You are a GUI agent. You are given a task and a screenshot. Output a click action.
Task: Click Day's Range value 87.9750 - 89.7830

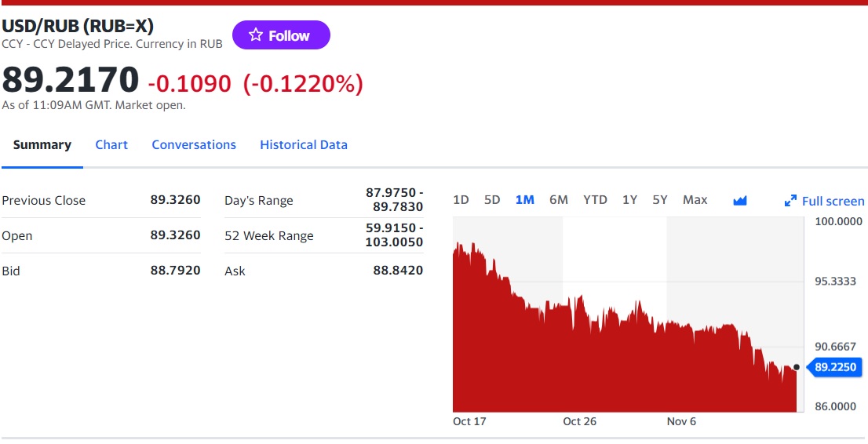394,200
